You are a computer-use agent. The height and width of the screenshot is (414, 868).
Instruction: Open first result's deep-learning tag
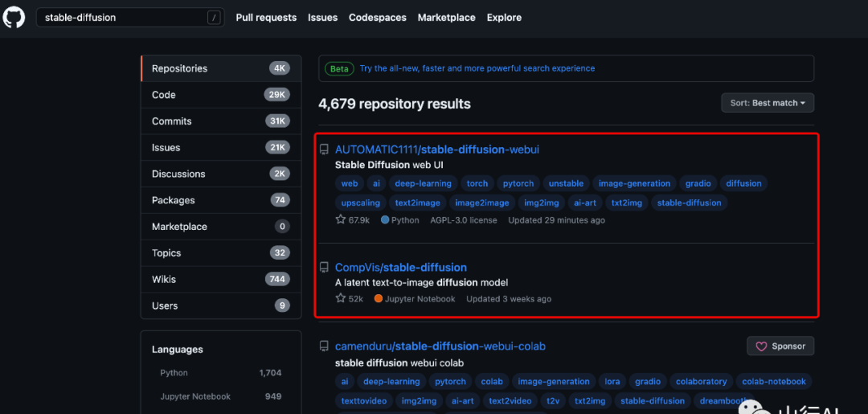click(423, 184)
